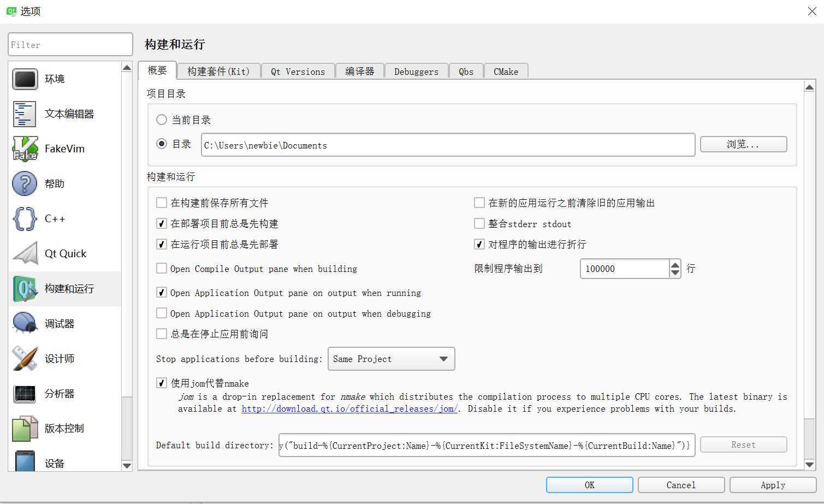Enable Open Application Output pane when debugging

[162, 313]
